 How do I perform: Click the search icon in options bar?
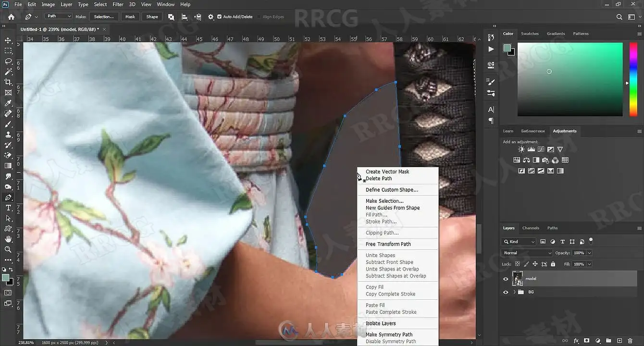tap(619, 17)
